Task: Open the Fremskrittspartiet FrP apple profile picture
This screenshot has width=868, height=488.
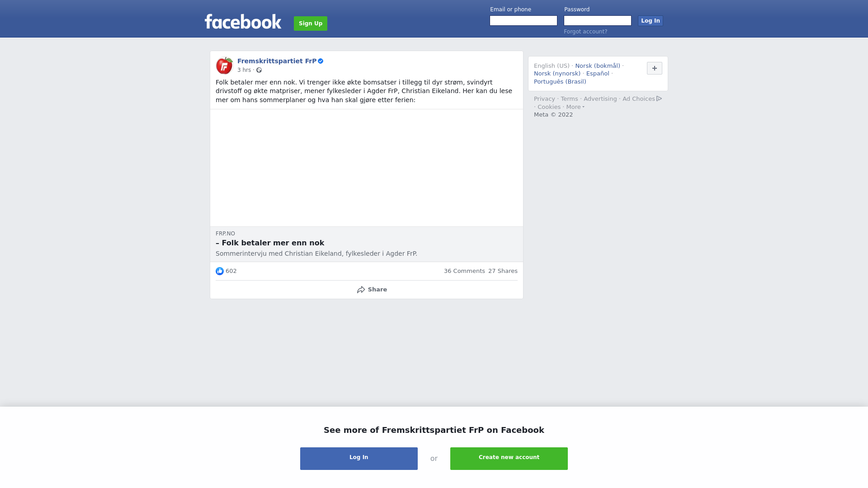Action: point(224,66)
